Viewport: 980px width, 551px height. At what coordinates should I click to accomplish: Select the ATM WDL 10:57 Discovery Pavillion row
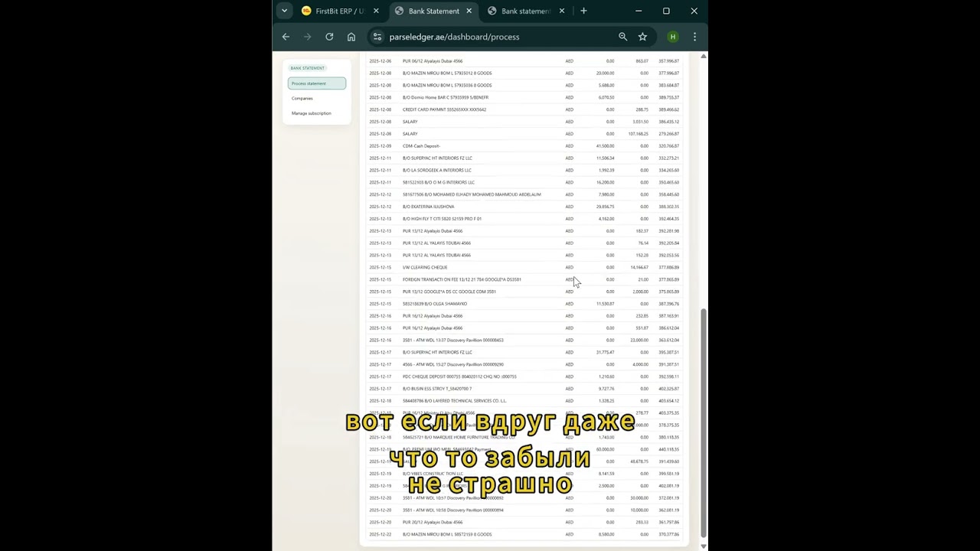pos(524,497)
